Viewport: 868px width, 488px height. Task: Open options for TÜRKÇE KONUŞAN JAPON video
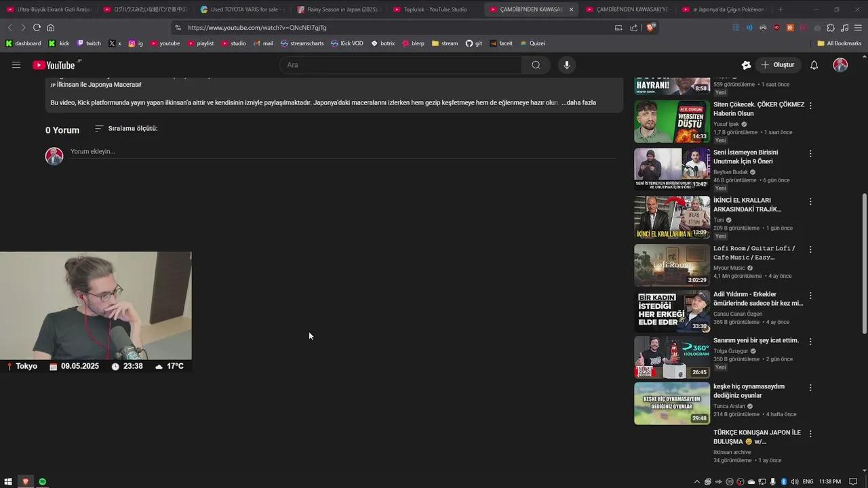(x=810, y=434)
